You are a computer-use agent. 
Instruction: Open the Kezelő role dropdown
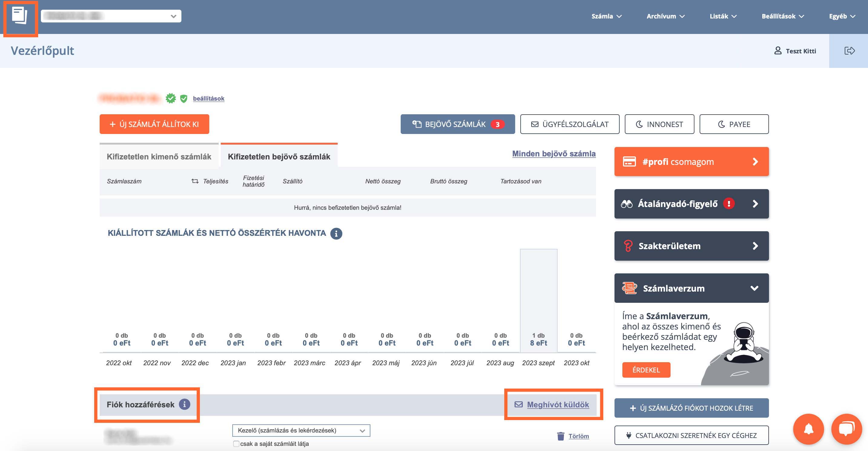pyautogui.click(x=301, y=430)
